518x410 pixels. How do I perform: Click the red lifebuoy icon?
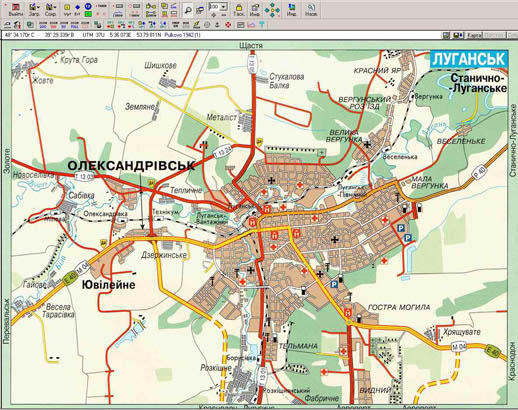click(x=228, y=25)
